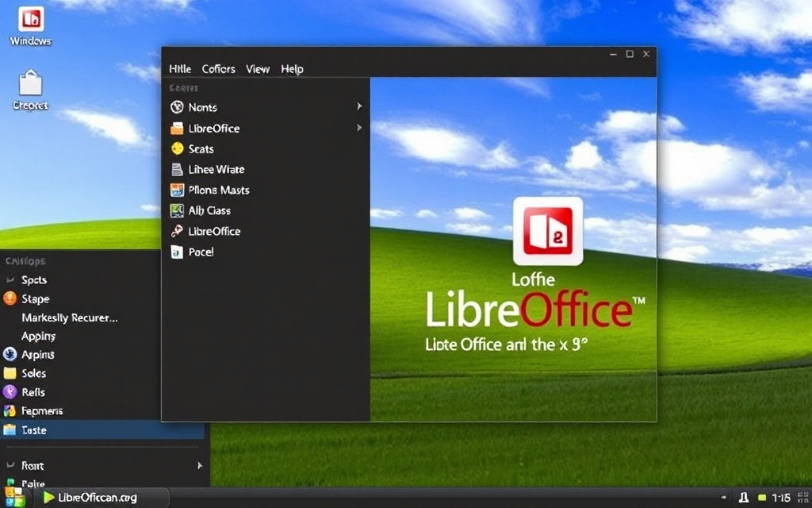Select the Fepmens icon

tap(10, 411)
